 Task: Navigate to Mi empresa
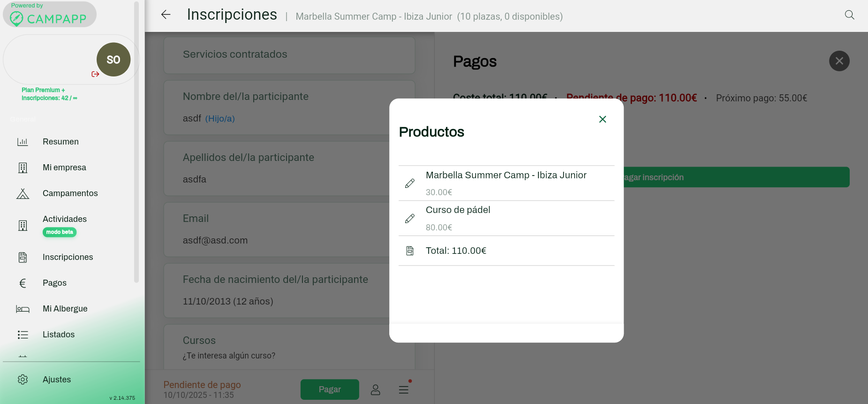[64, 168]
